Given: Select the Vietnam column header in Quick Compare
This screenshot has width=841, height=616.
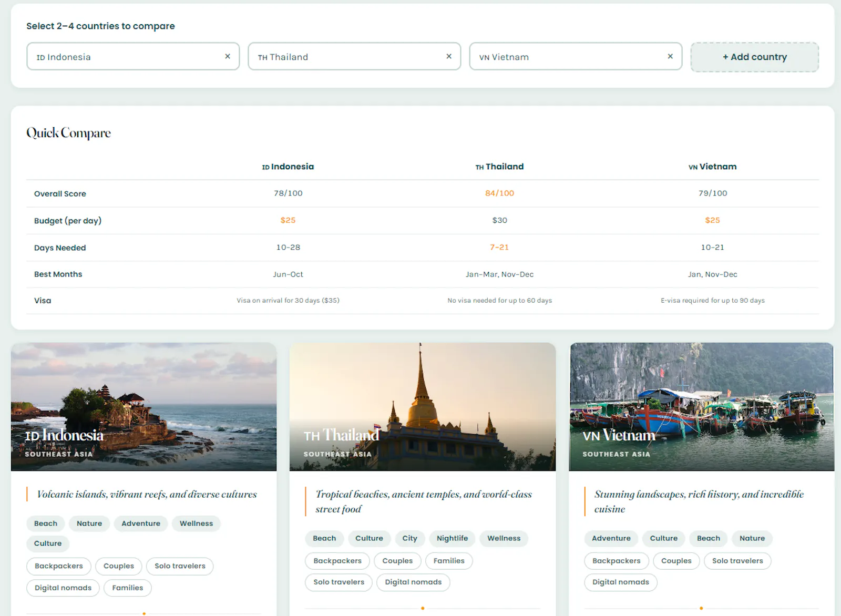Looking at the screenshot, I should 712,167.
